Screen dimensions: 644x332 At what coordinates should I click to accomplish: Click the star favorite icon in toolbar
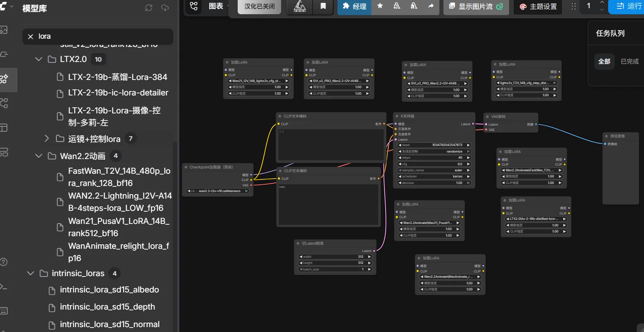380,6
